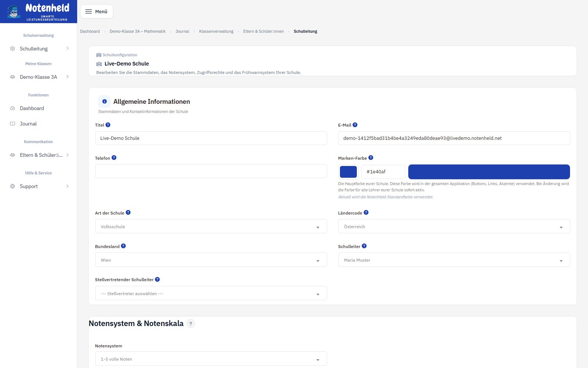Click the Notenheld logo in the sidebar
Image resolution: width=588 pixels, height=368 pixels.
(x=39, y=12)
